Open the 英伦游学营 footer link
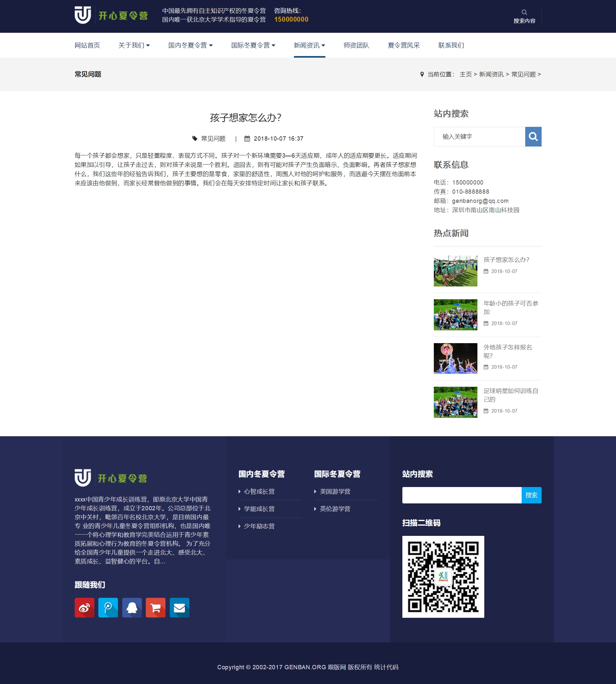The height and width of the screenshot is (684, 616). (x=336, y=509)
